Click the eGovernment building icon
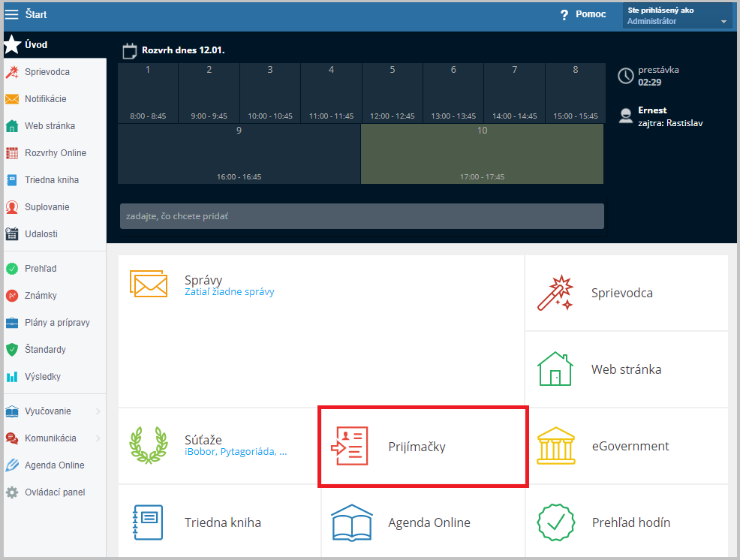The height and width of the screenshot is (560, 740). (556, 446)
